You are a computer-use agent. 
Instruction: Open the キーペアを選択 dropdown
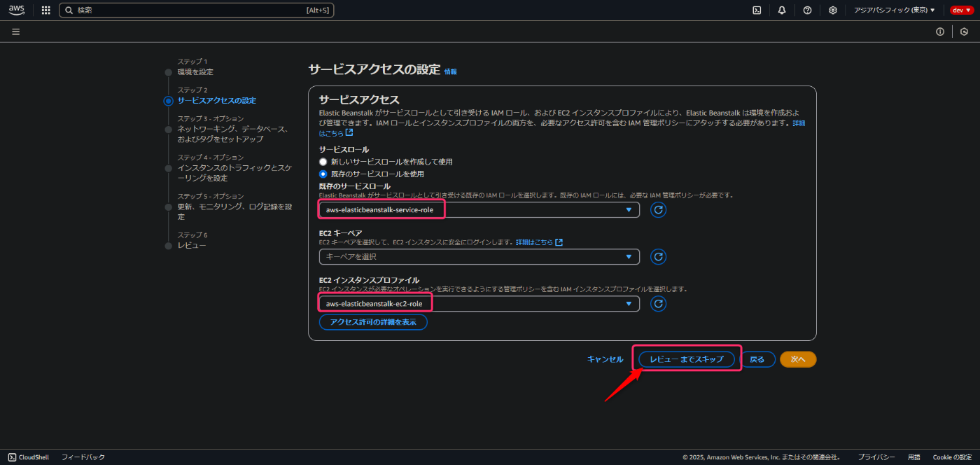[x=479, y=256]
